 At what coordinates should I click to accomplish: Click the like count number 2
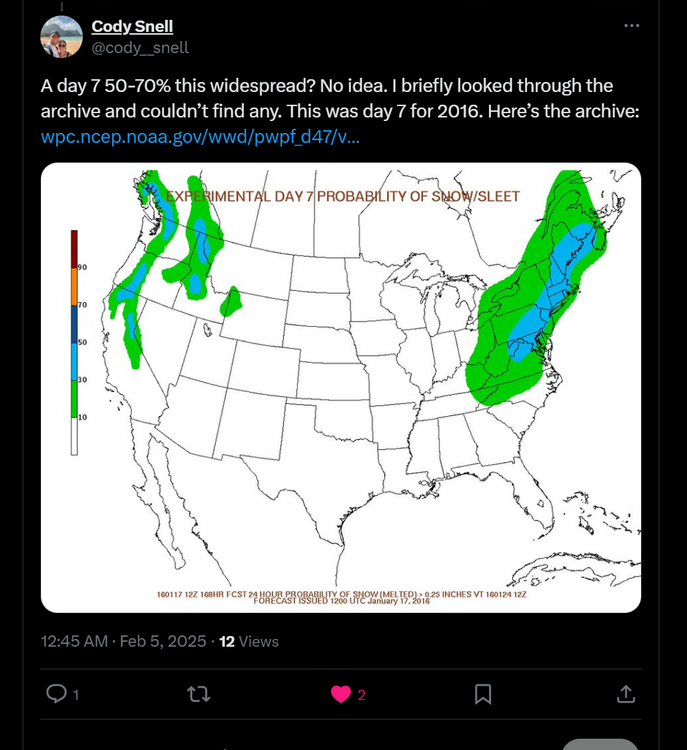pos(362,695)
